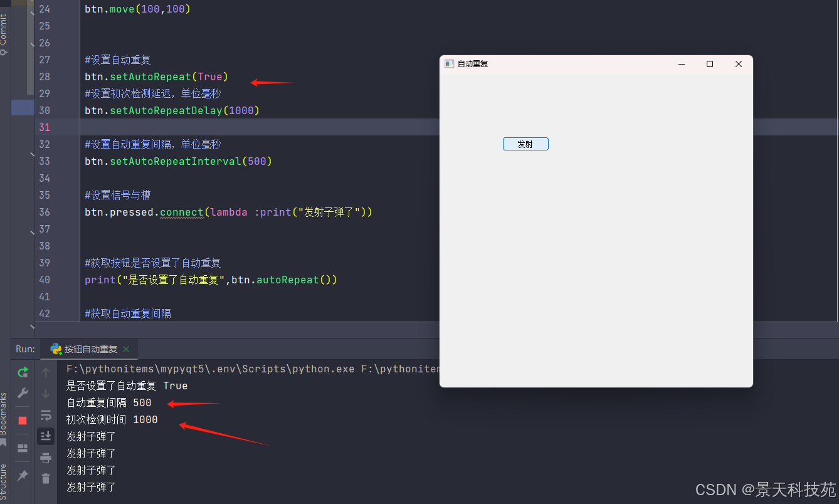This screenshot has width=839, height=504.
Task: Stop the running process with red square
Action: coord(23,421)
